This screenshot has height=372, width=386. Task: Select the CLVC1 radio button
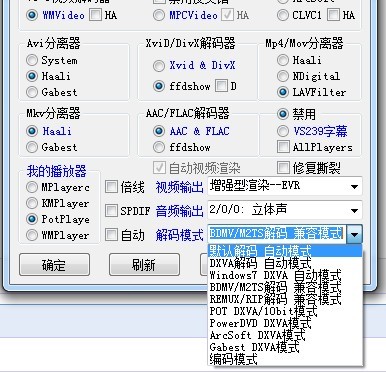click(283, 15)
